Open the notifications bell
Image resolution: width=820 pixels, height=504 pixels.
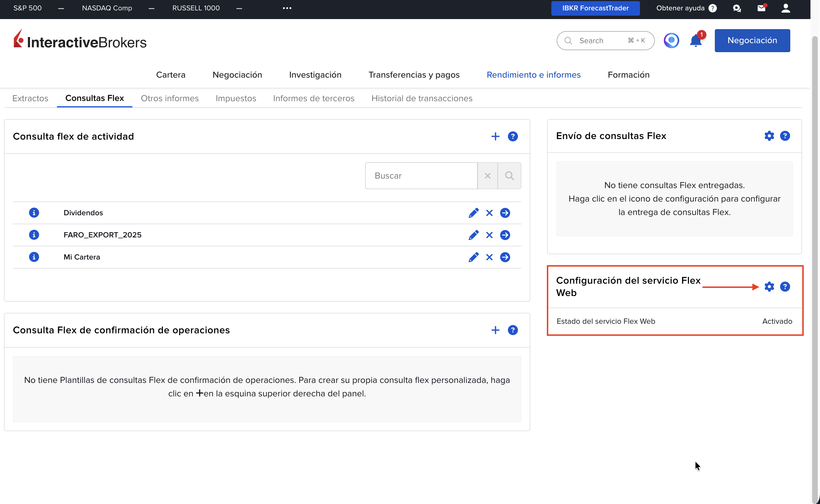695,41
